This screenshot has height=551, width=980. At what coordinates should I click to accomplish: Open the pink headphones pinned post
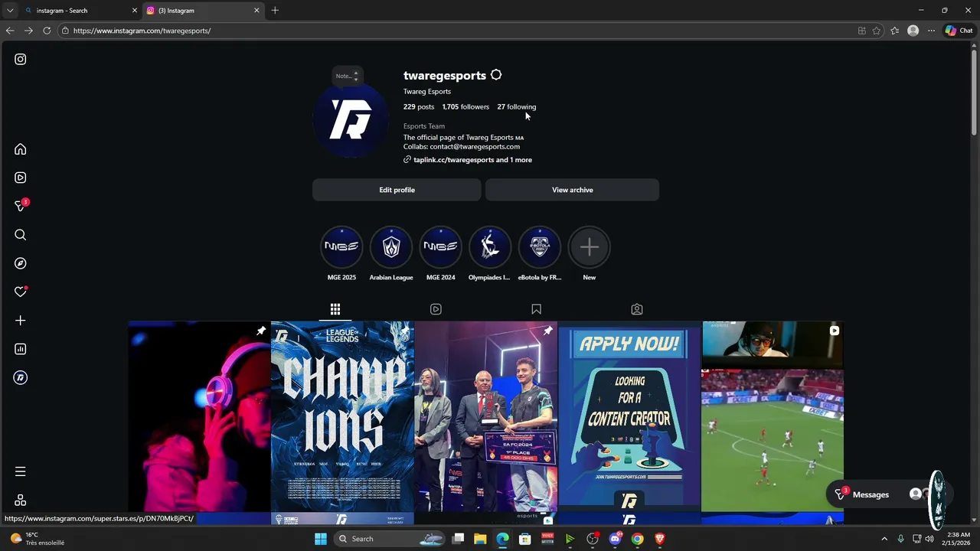[x=199, y=416]
